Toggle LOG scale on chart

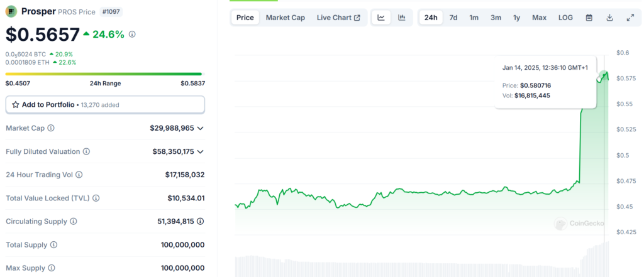click(x=565, y=18)
